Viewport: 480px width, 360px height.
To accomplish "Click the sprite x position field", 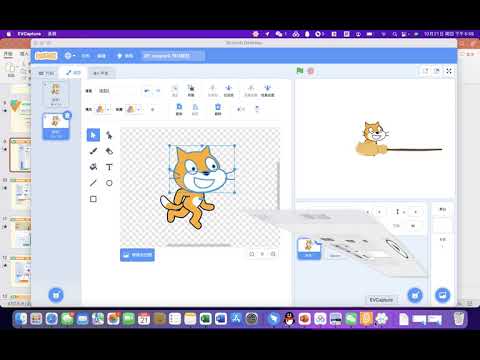I will pyautogui.click(x=379, y=212).
